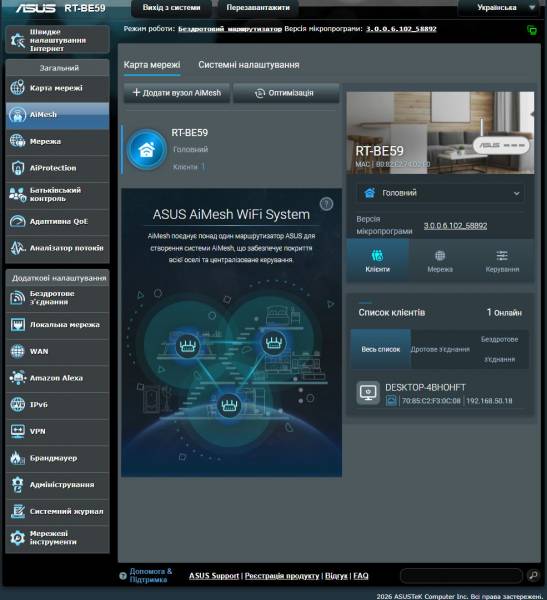Click Додати вузол AiMesh button
This screenshot has width=547, height=600.
click(176, 93)
